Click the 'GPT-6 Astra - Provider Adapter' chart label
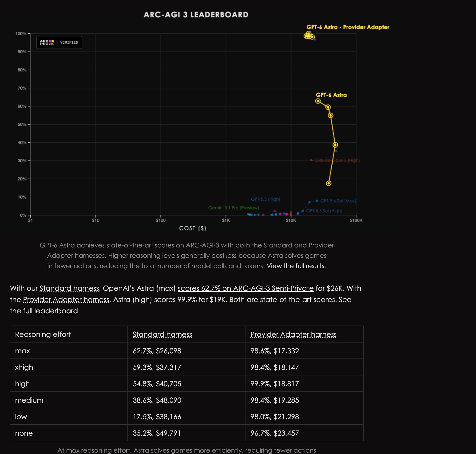 click(x=348, y=27)
